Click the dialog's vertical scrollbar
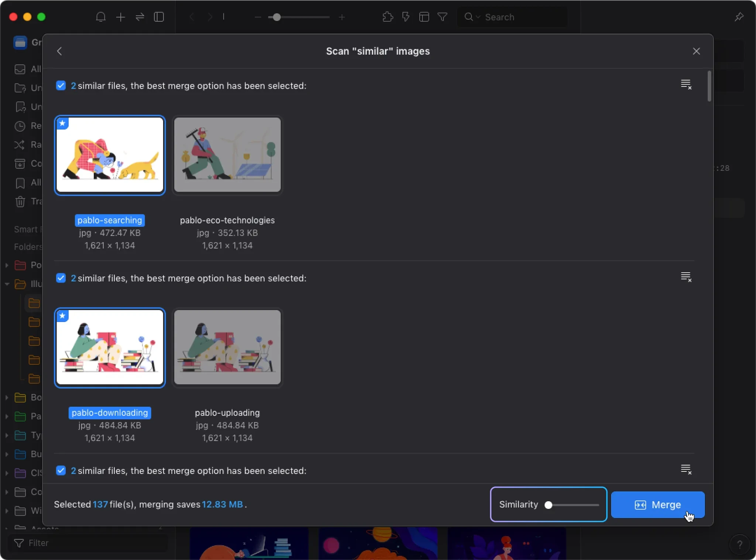The image size is (756, 560). coord(709,86)
